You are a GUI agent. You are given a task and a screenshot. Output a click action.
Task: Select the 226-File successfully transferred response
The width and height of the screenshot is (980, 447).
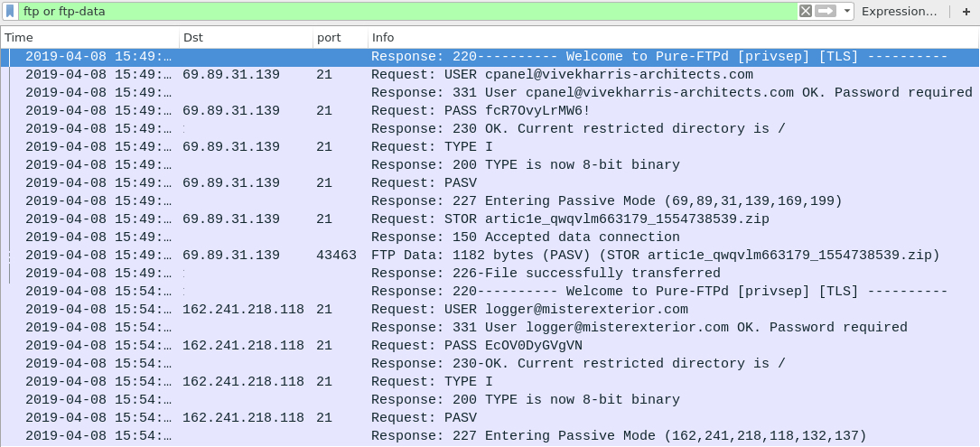tap(490, 274)
